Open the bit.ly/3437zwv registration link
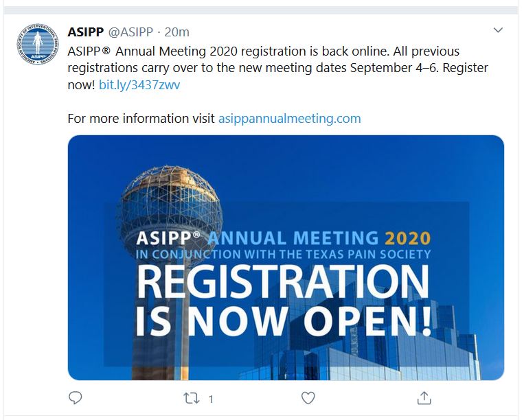 click(139, 85)
